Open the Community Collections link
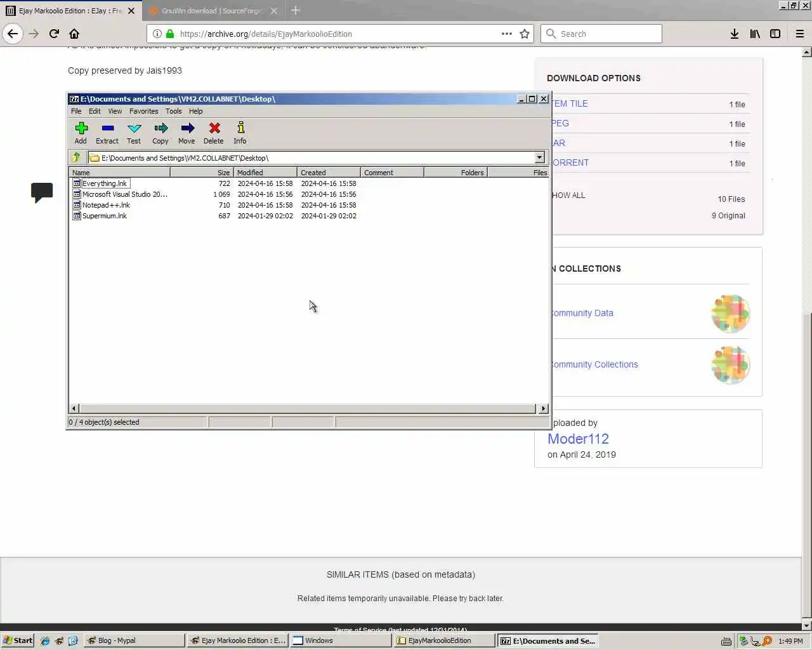 click(x=594, y=364)
